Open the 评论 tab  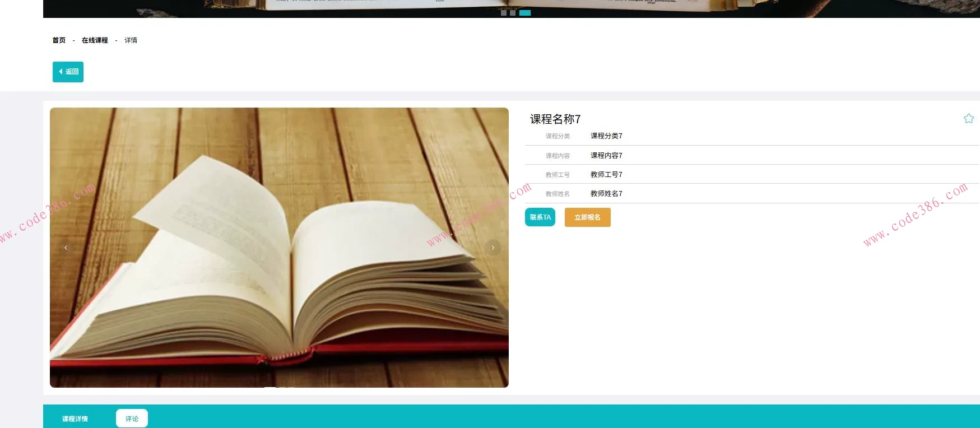(x=132, y=418)
